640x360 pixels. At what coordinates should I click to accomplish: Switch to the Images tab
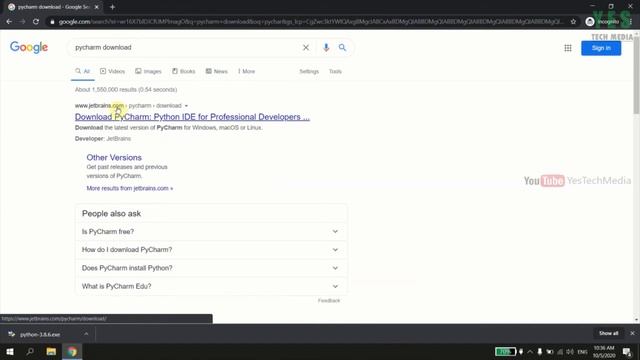click(149, 71)
